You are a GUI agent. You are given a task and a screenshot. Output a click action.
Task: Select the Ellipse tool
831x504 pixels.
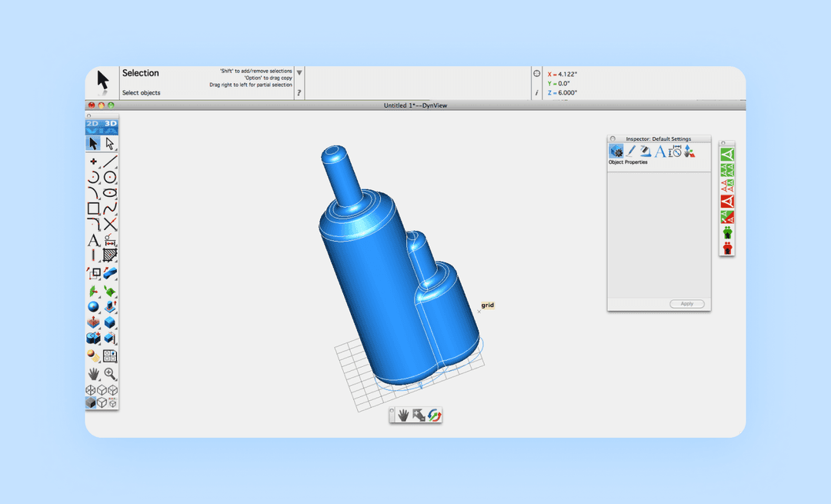[110, 192]
